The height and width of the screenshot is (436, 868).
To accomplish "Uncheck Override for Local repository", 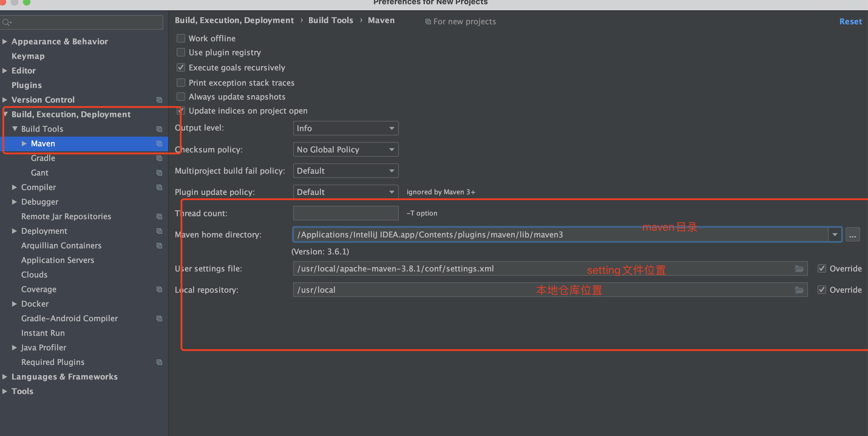I will pos(822,289).
